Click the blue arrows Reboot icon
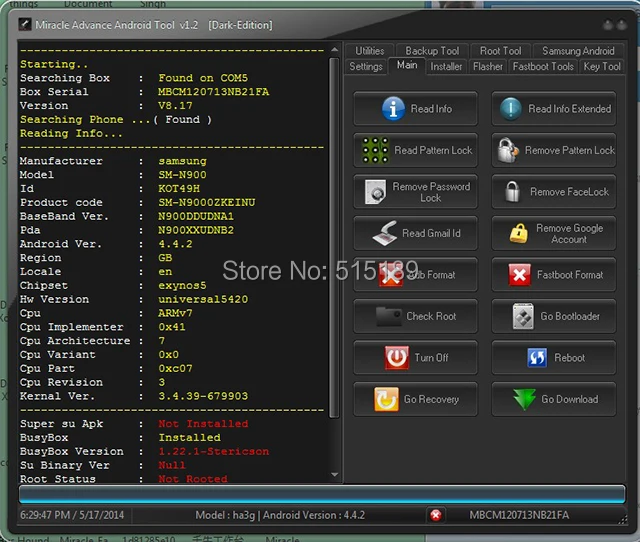The width and height of the screenshot is (640, 542). (x=537, y=358)
